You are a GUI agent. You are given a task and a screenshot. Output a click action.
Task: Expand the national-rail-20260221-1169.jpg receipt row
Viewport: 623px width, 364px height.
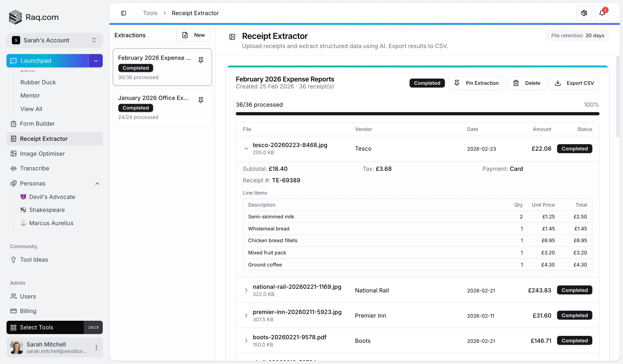(246, 290)
